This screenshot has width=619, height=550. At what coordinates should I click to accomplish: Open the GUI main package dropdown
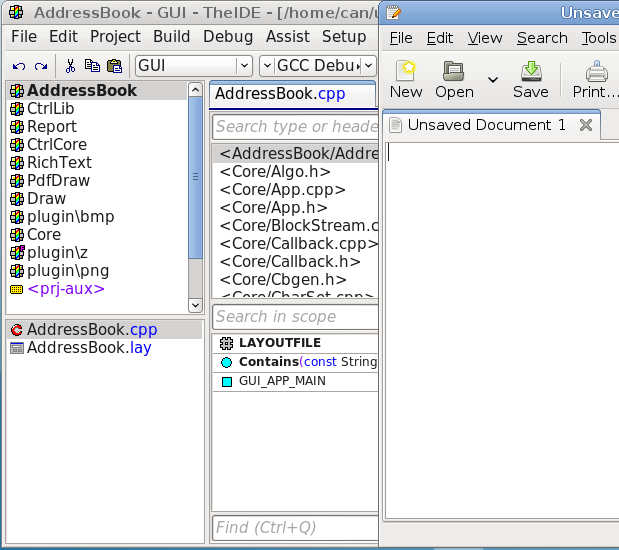tap(243, 66)
